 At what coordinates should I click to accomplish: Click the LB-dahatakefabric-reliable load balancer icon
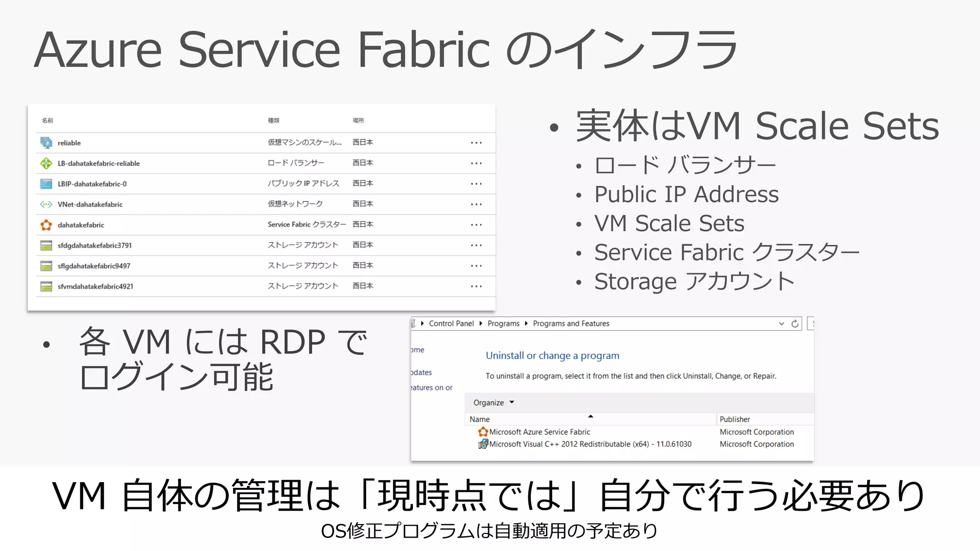pos(46,163)
